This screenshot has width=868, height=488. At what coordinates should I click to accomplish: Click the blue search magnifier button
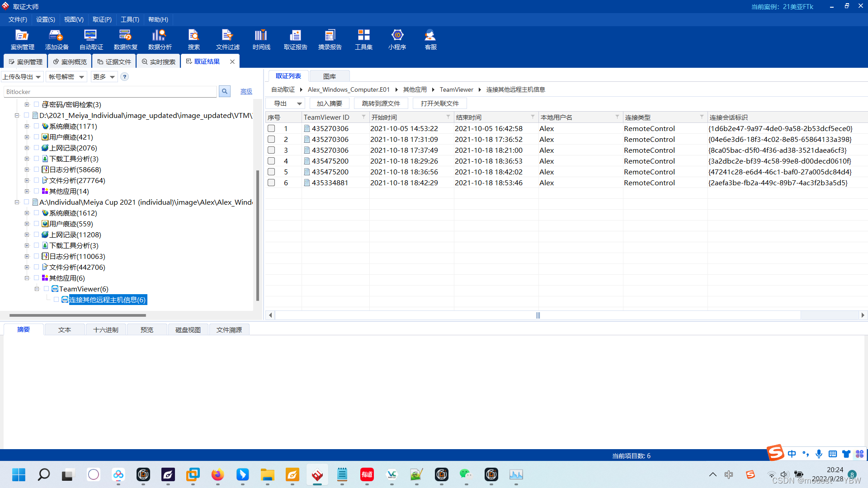click(224, 92)
